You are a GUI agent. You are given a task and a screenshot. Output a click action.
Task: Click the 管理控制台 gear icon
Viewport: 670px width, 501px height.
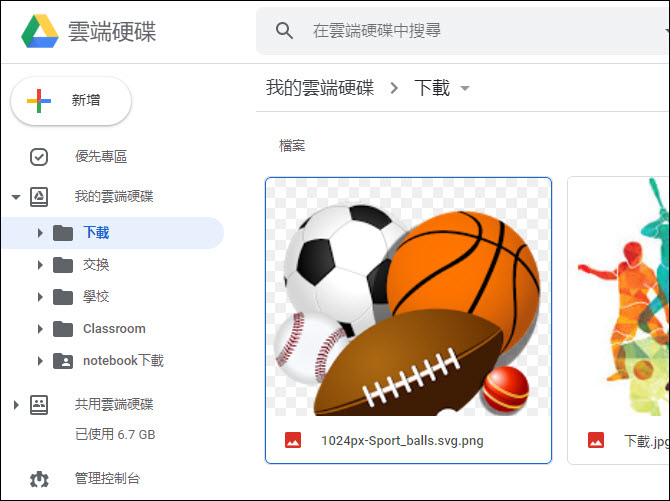point(39,479)
